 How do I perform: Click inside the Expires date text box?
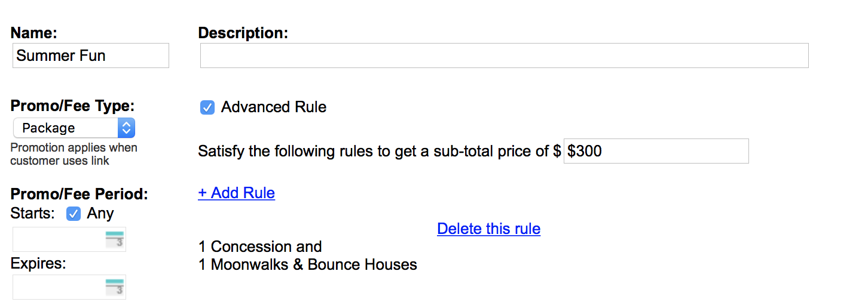coord(59,287)
